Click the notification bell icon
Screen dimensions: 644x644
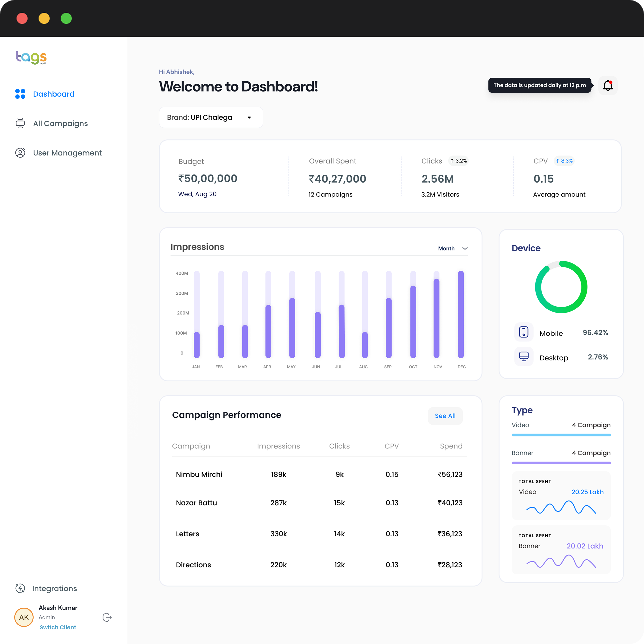[608, 86]
